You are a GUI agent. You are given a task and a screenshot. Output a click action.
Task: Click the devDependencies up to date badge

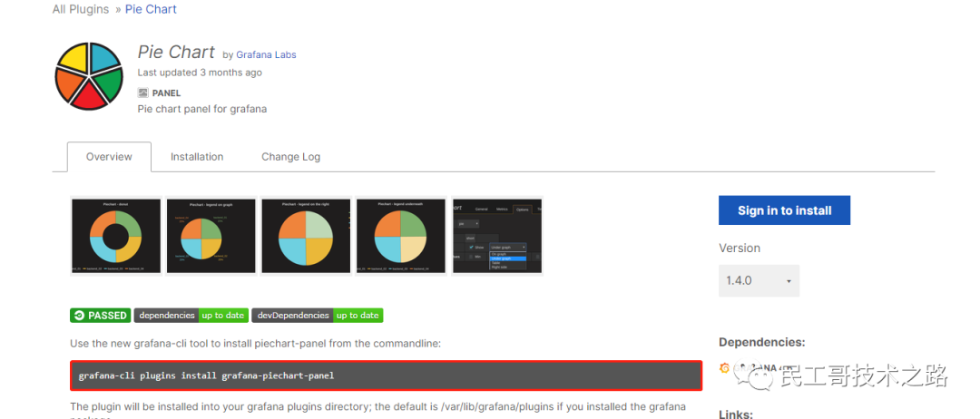(x=318, y=316)
